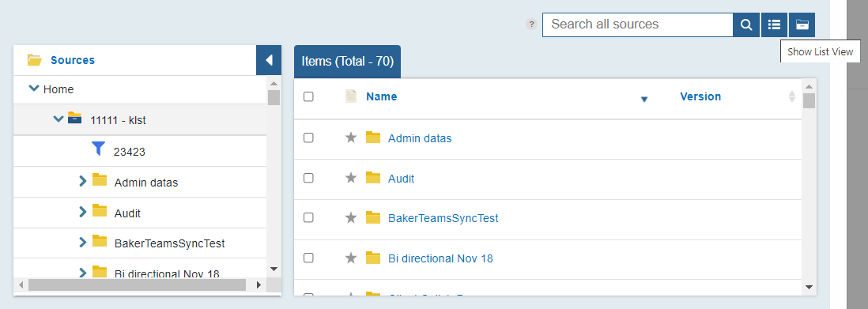Viewport: 868px width, 309px height.
Task: Switch to list view icon
Action: [774, 25]
